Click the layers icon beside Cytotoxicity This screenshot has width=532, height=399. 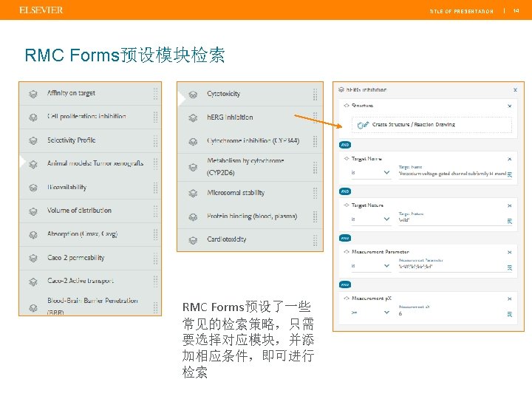pyautogui.click(x=193, y=95)
